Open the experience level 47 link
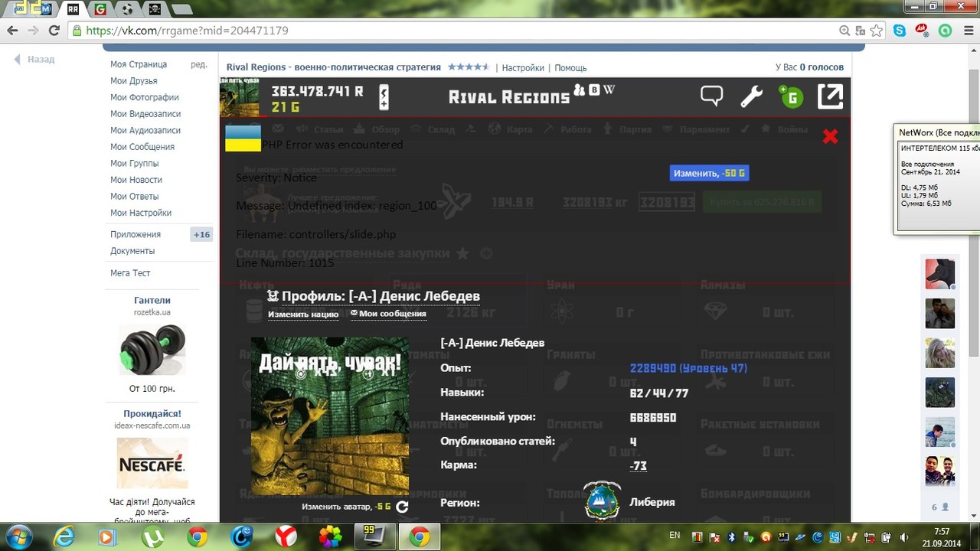Viewport: 980px width, 551px height. (x=688, y=368)
